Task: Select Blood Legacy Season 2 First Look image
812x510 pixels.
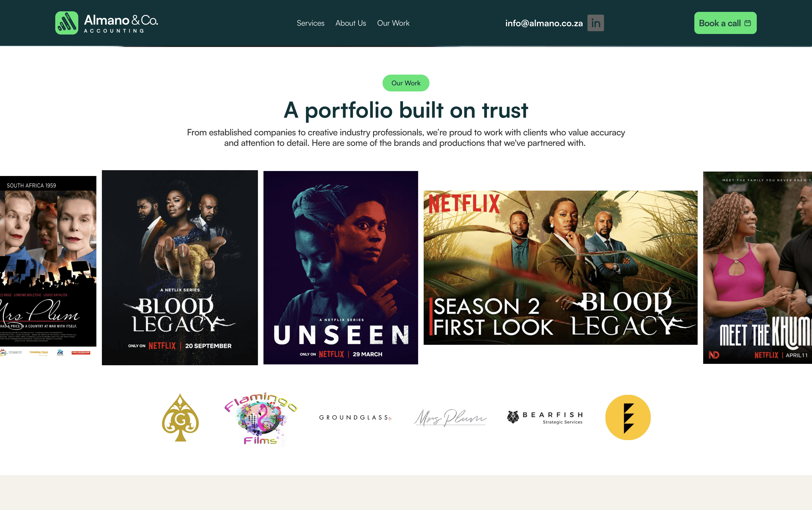Action: tap(560, 267)
